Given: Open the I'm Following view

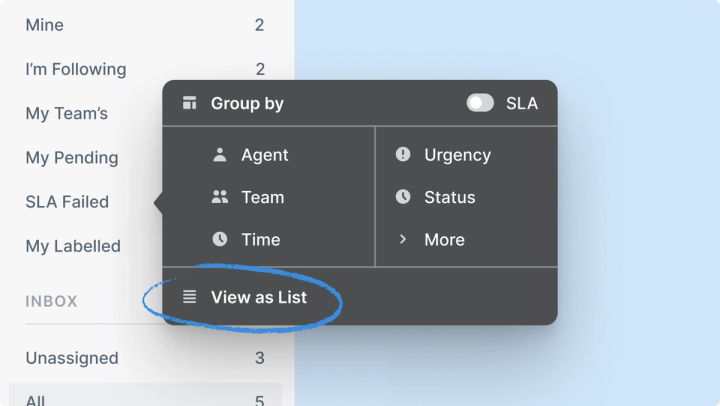Looking at the screenshot, I should 76,69.
